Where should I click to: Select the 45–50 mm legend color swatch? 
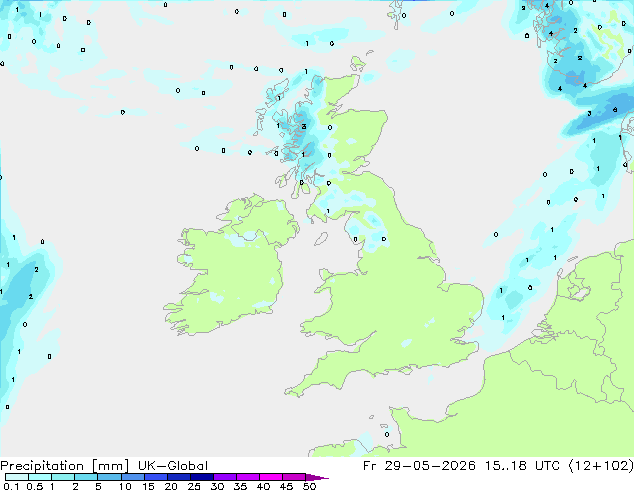(294, 477)
